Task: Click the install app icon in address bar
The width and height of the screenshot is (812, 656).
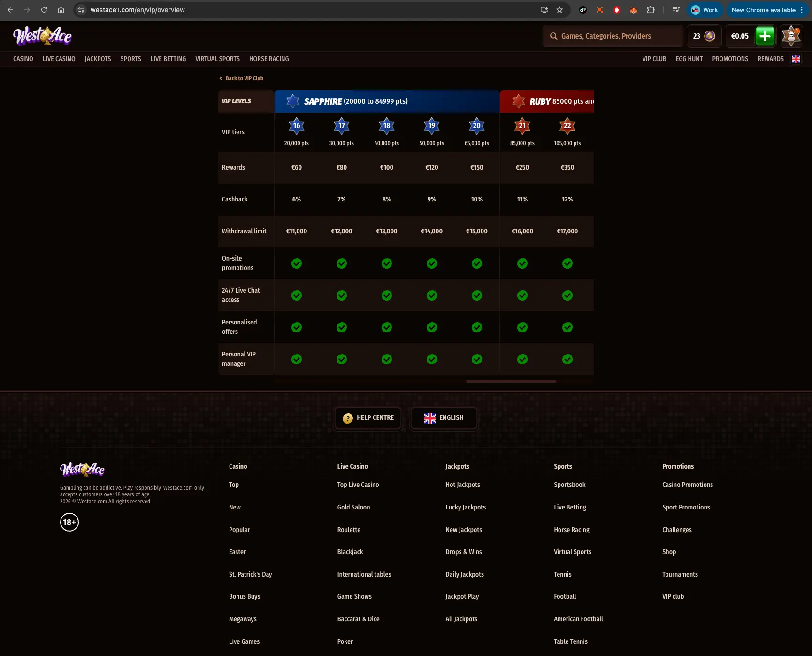Action: point(544,10)
